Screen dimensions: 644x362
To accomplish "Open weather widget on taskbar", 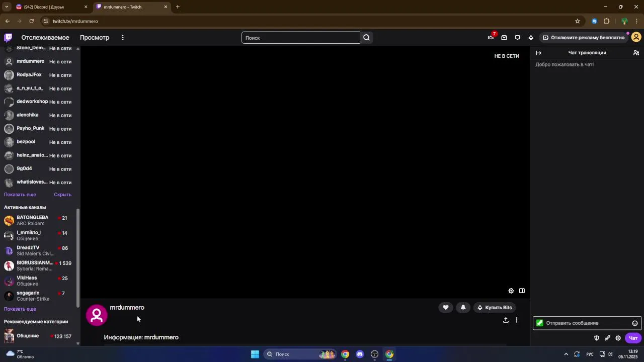I will pos(19,354).
